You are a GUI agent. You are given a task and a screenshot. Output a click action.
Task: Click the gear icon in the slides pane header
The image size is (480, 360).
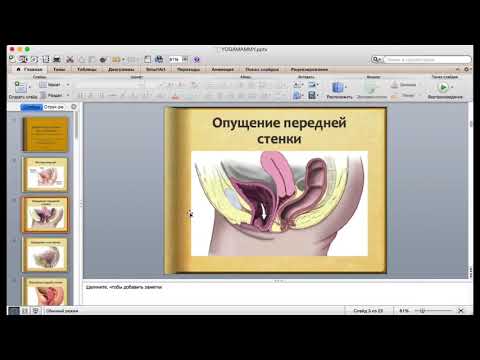(74, 107)
